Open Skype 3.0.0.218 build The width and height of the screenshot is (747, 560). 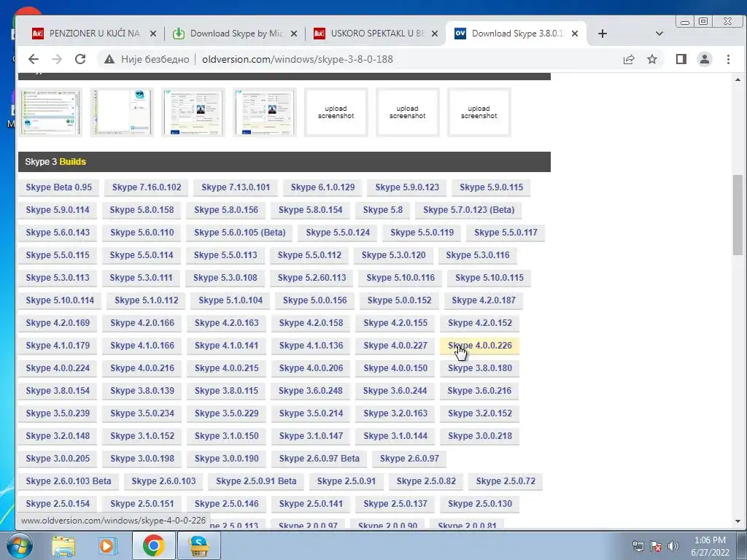click(480, 436)
